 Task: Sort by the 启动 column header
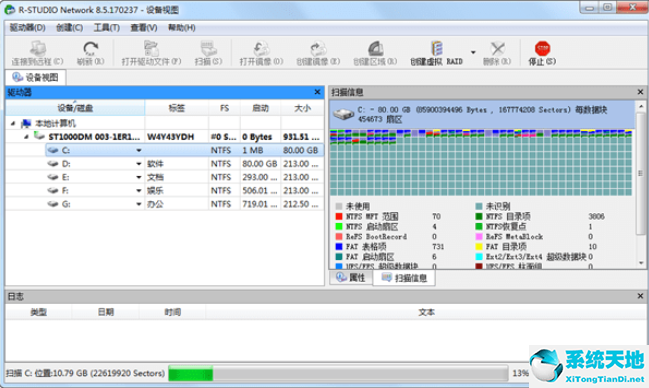click(260, 108)
